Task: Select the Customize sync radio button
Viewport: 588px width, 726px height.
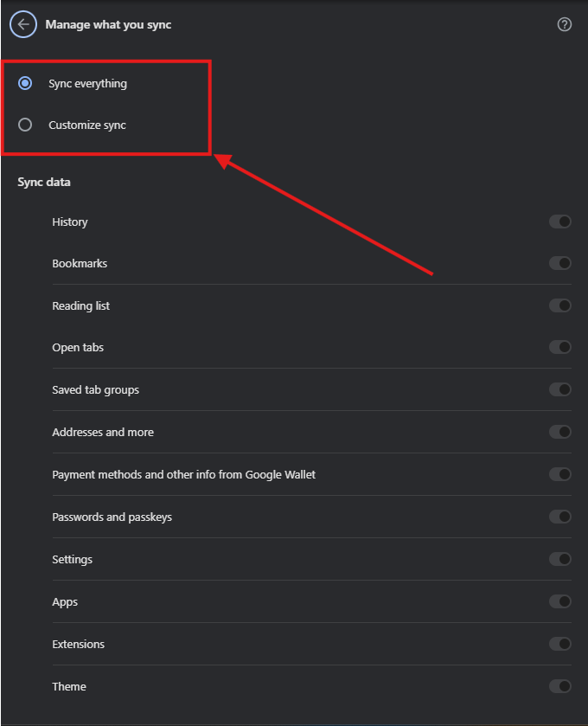Action: (x=25, y=125)
